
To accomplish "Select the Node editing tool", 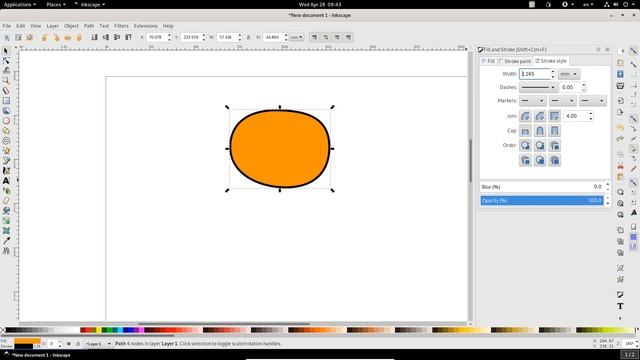I will click(6, 61).
